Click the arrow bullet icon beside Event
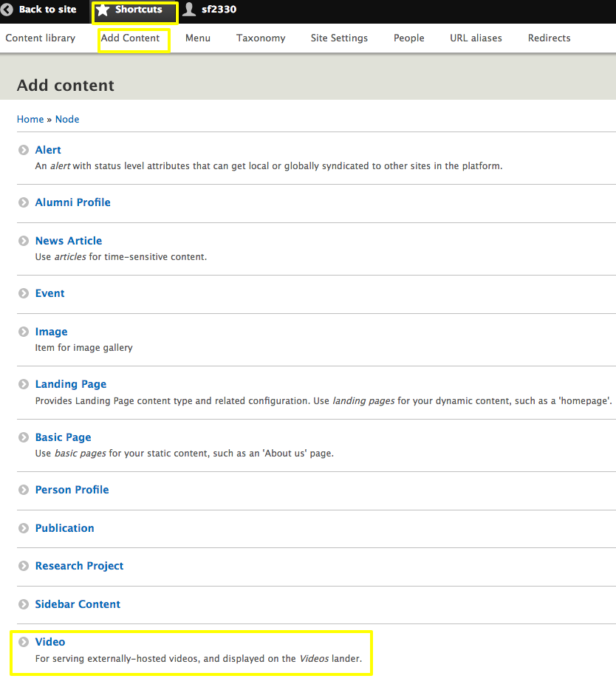This screenshot has height=687, width=616. (24, 293)
